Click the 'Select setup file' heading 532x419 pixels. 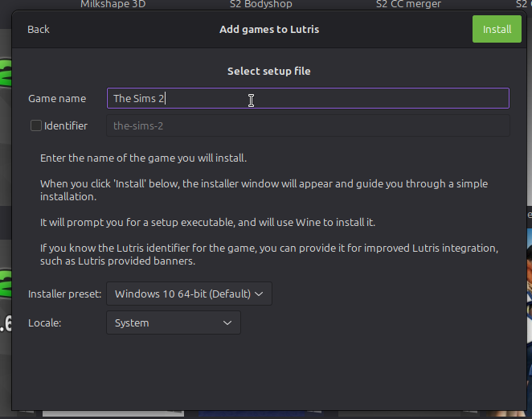click(268, 71)
